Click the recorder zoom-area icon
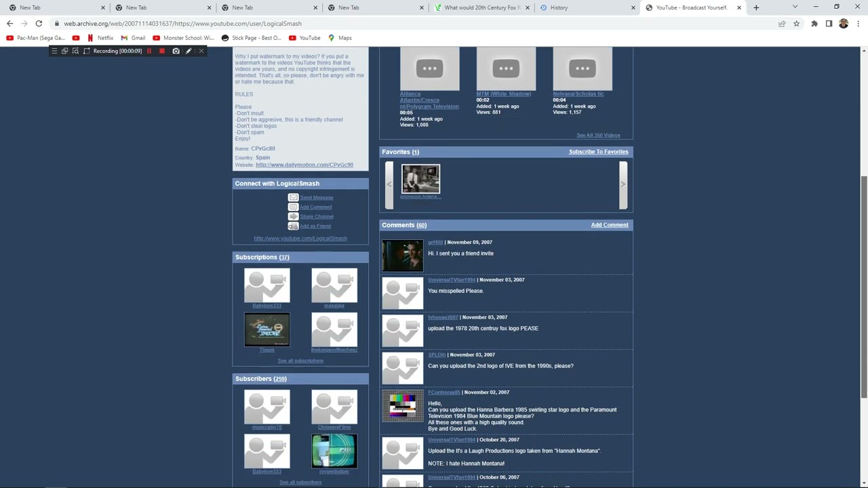Screen dimensions: 868x488 [x=76, y=51]
